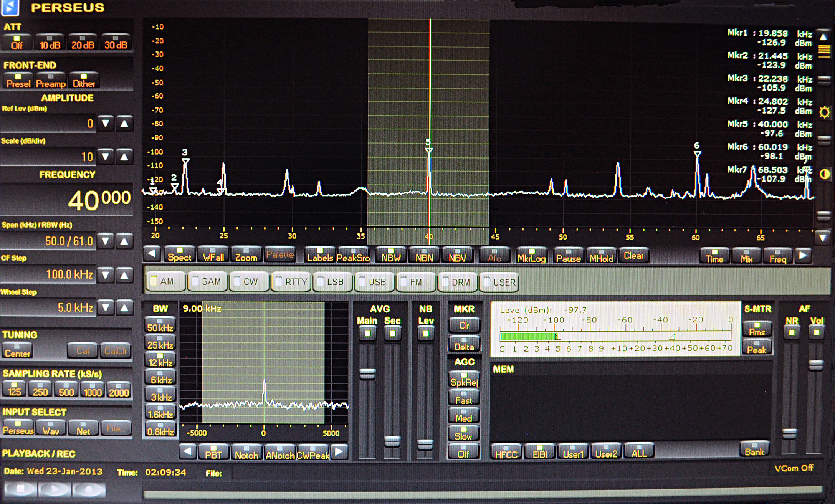Increase Ref Lev with up arrow
Viewport: 835px width, 504px height.
pyautogui.click(x=124, y=124)
